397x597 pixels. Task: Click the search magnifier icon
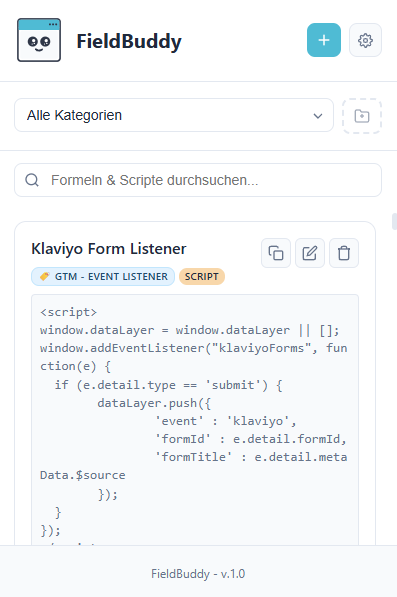coord(32,180)
